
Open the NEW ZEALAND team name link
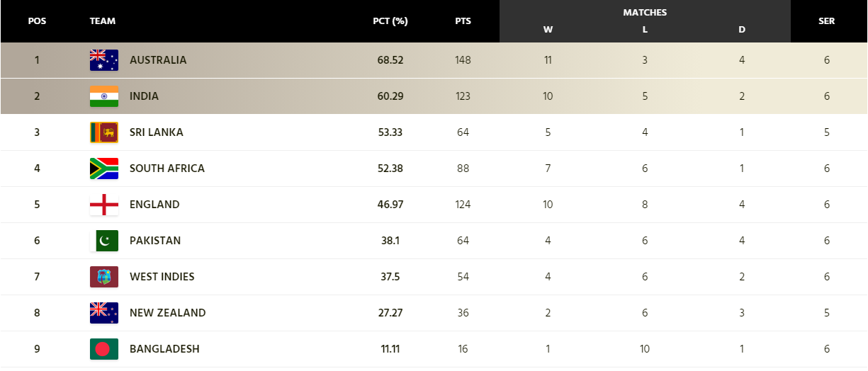[x=168, y=313]
